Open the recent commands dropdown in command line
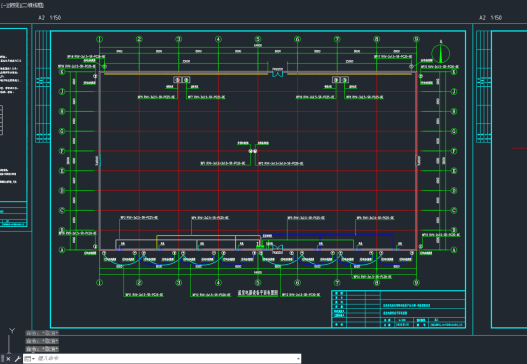 29,359
